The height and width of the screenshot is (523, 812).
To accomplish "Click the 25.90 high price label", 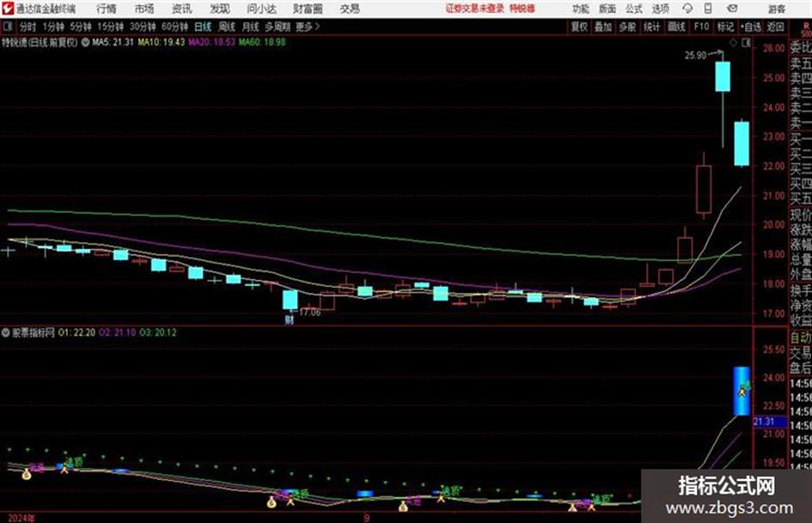I will (695, 55).
